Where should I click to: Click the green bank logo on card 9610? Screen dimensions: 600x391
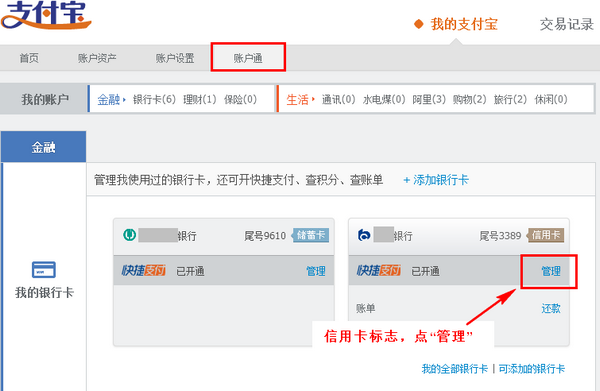click(130, 235)
